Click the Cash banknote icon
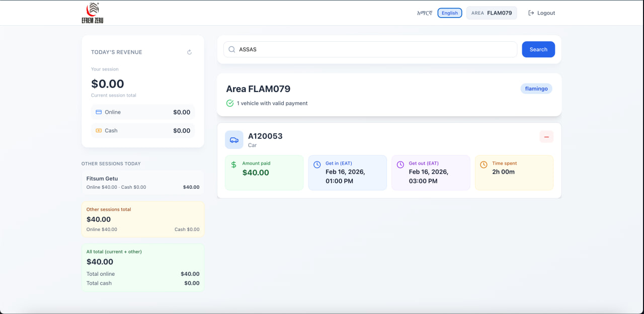 99,130
